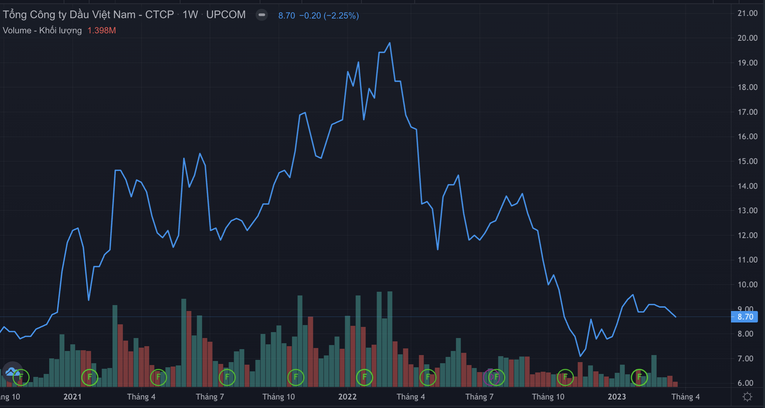
Task: Click the 20.00 level on the price scale
Action: (745, 38)
